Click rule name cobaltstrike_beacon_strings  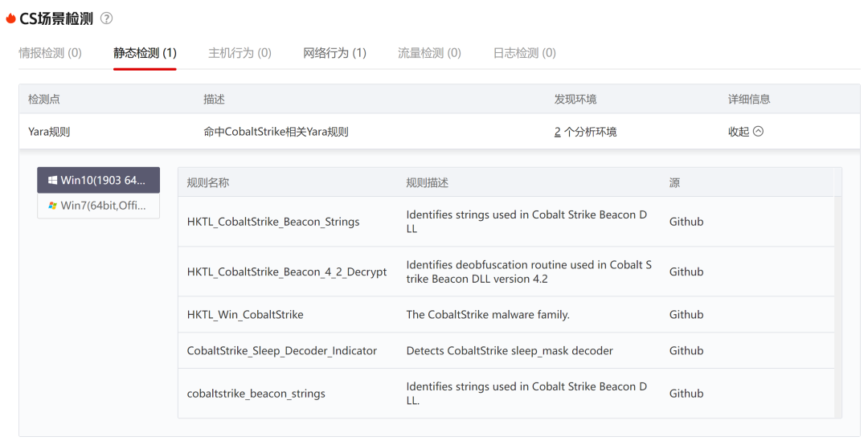(x=256, y=394)
